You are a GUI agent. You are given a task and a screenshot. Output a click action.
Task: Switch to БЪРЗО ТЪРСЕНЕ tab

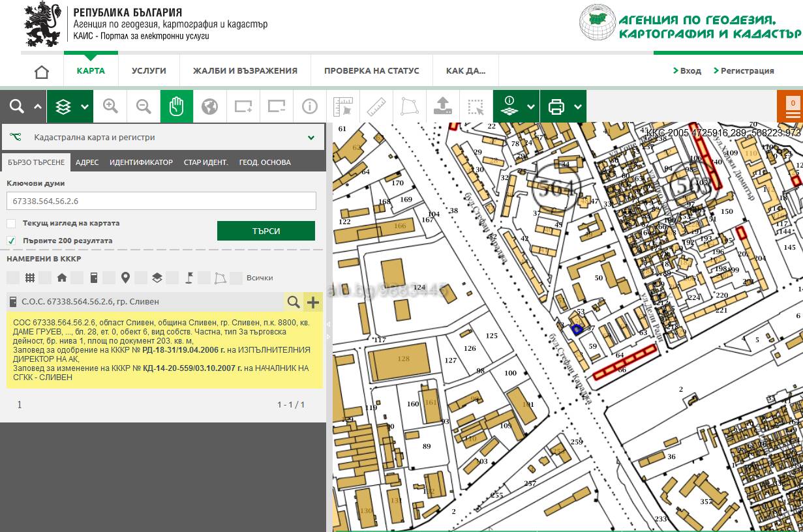pos(37,162)
